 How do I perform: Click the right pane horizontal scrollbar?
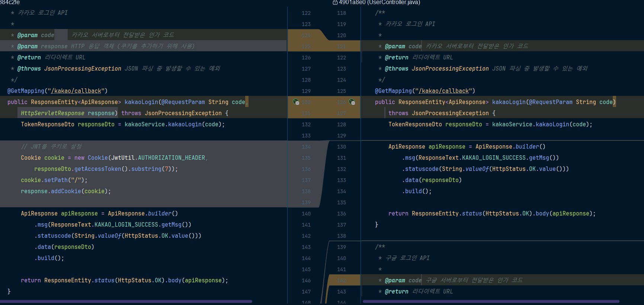pyautogui.click(x=491, y=301)
